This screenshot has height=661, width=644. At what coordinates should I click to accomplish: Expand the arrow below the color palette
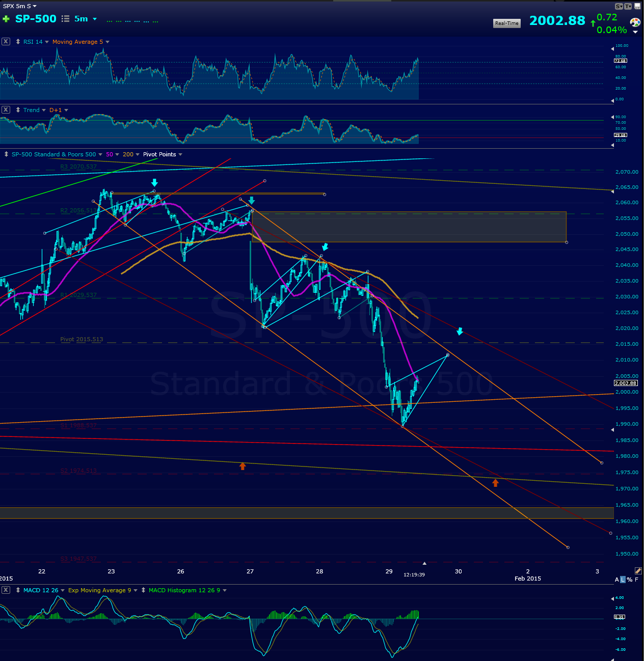pyautogui.click(x=635, y=32)
